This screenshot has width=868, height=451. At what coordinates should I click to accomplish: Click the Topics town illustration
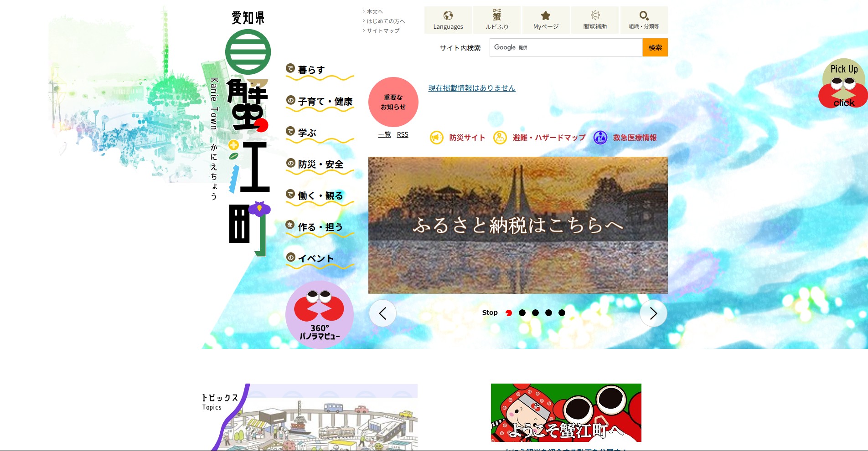tap(310, 417)
